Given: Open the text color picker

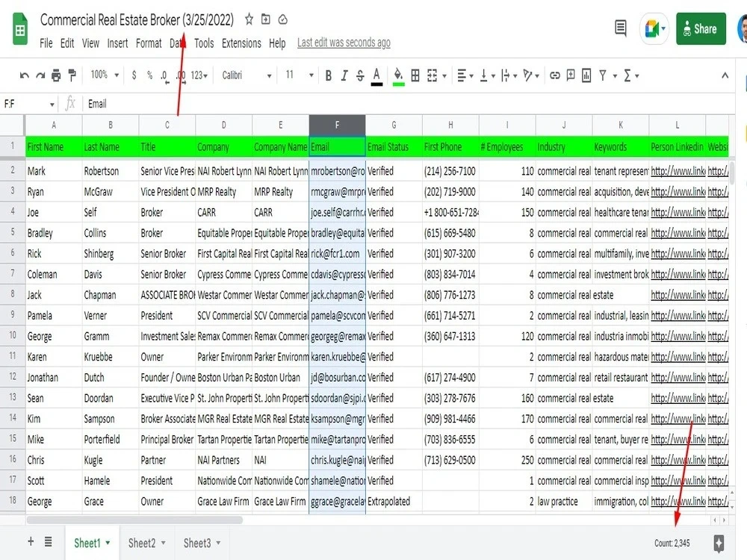Looking at the screenshot, I should (376, 76).
